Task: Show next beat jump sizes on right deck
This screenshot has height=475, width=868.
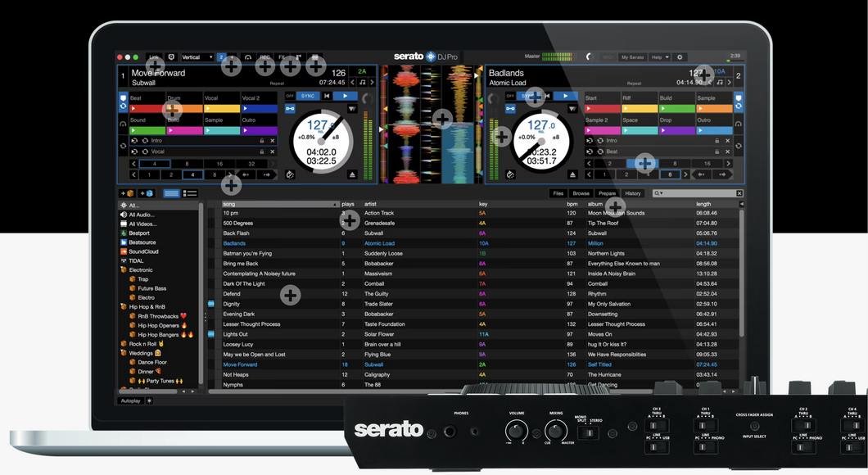Action: pyautogui.click(x=685, y=174)
